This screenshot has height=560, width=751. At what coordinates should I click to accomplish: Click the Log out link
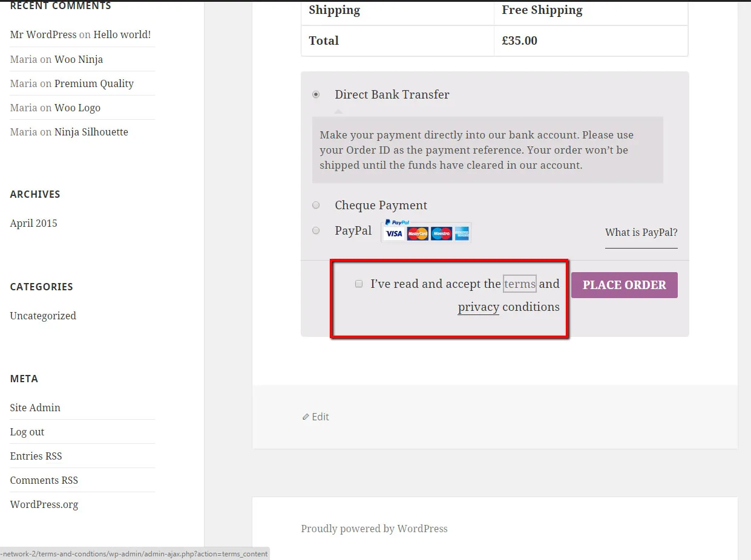pos(27,431)
